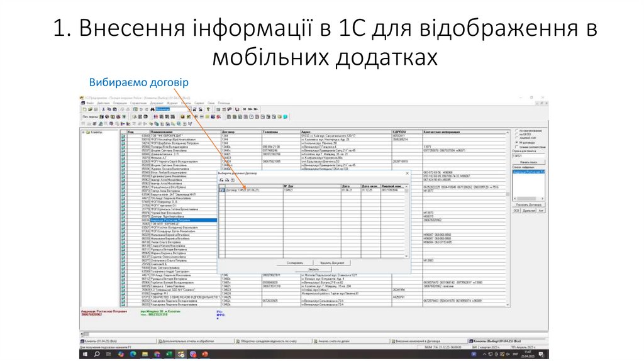The width and height of the screenshot is (644, 361).
Task: Open Microsoft Edge from the taskbar
Action: pos(133,354)
